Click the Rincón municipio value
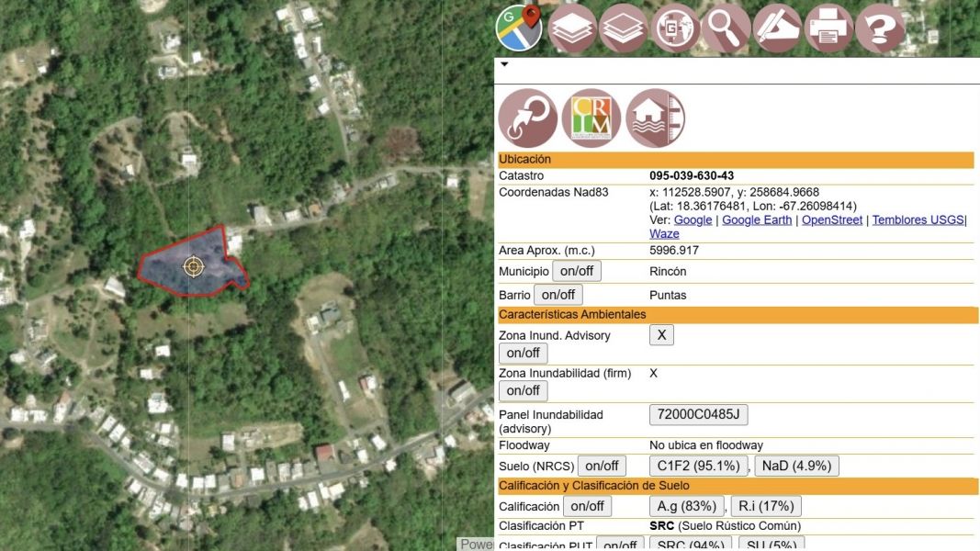980x551 pixels. pos(668,272)
